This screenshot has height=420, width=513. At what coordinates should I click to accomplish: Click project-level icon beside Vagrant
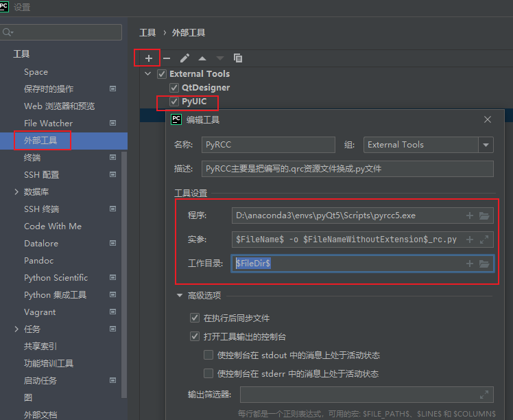(x=113, y=312)
